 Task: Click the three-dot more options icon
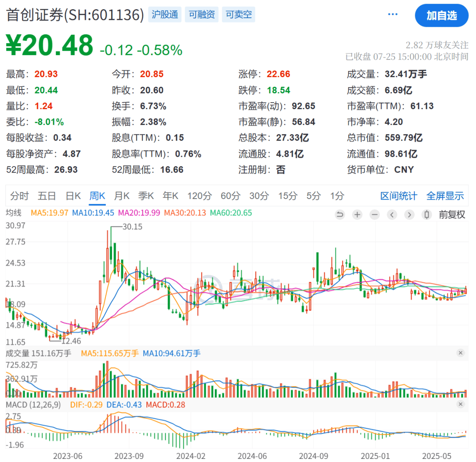click(393, 14)
